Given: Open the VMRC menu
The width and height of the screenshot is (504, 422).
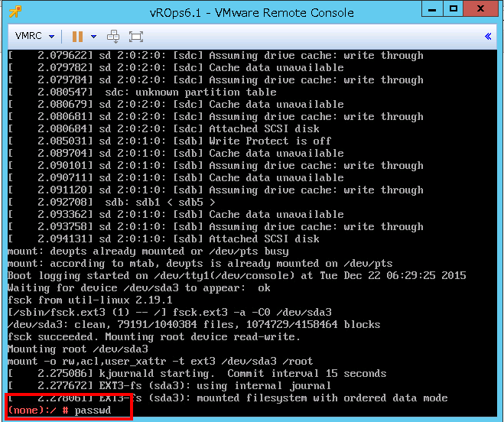Looking at the screenshot, I should [x=34, y=36].
